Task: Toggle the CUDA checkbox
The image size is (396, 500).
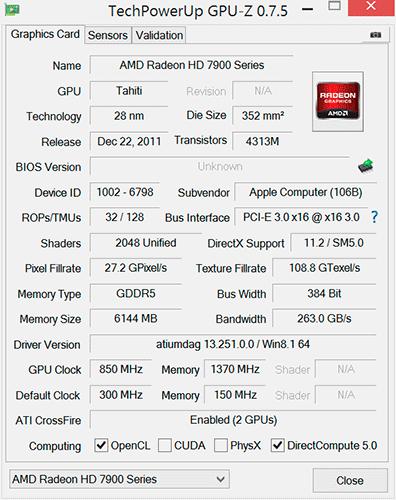Action: (164, 445)
